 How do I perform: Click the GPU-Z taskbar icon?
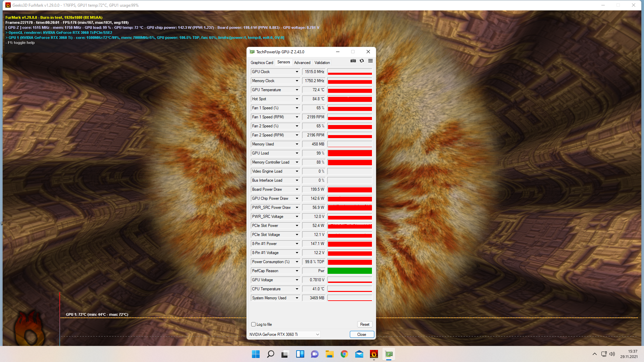coord(389,354)
